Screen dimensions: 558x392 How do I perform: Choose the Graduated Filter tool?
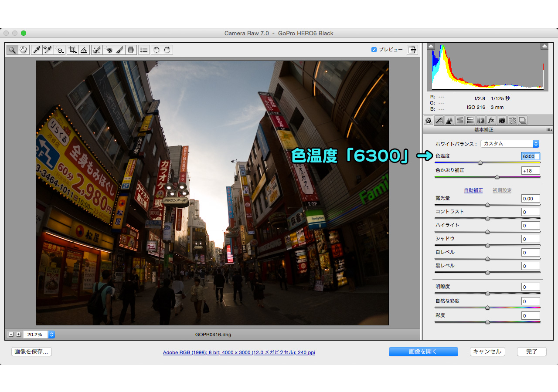[x=131, y=50]
